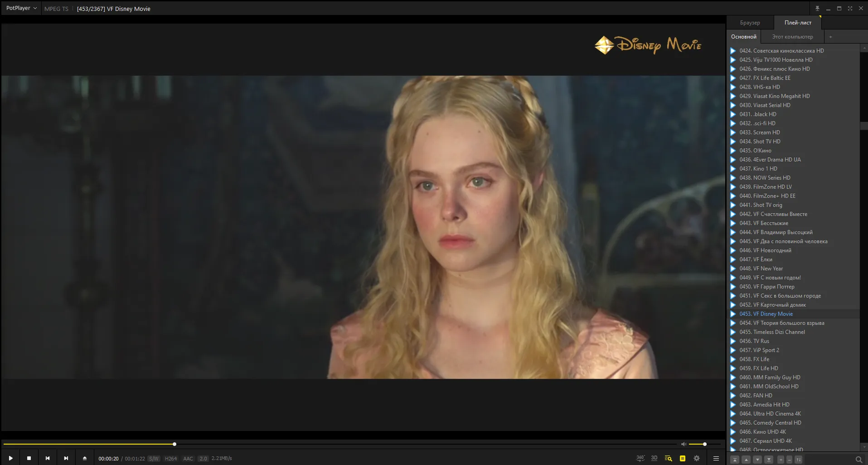
Task: Click play icon beside 0465. Comedy Central HD
Action: (x=733, y=423)
